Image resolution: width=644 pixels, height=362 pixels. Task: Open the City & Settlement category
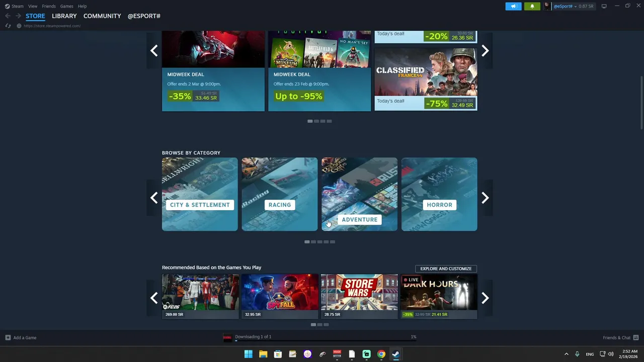(x=200, y=194)
